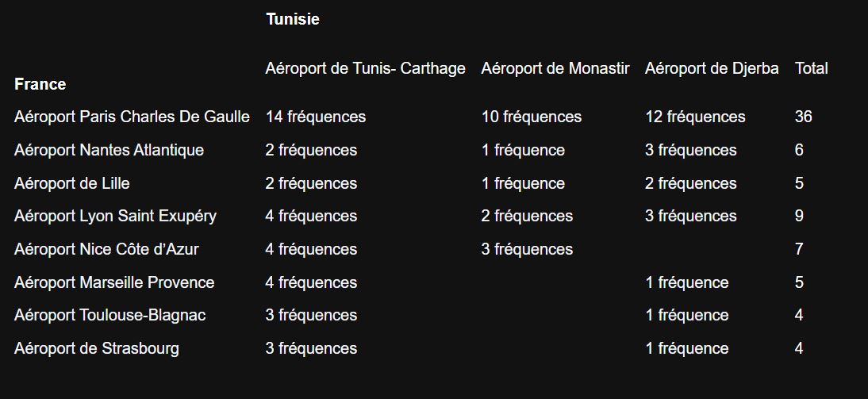Click the France row header

click(x=40, y=84)
